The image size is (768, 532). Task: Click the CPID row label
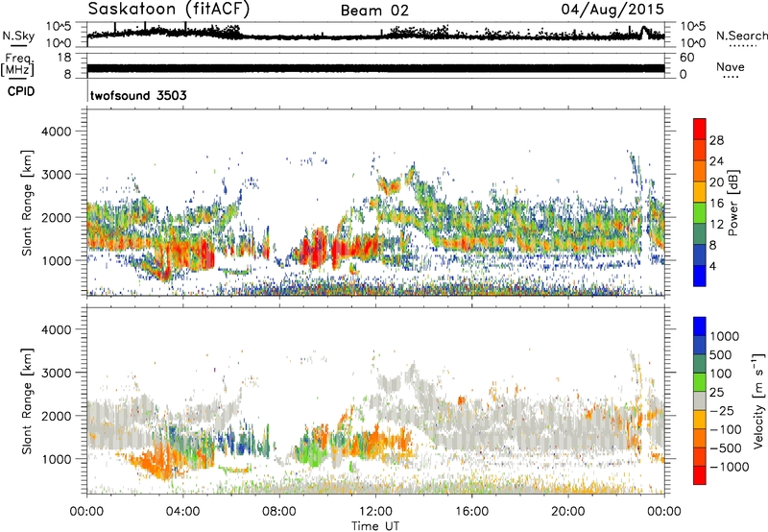[20, 91]
